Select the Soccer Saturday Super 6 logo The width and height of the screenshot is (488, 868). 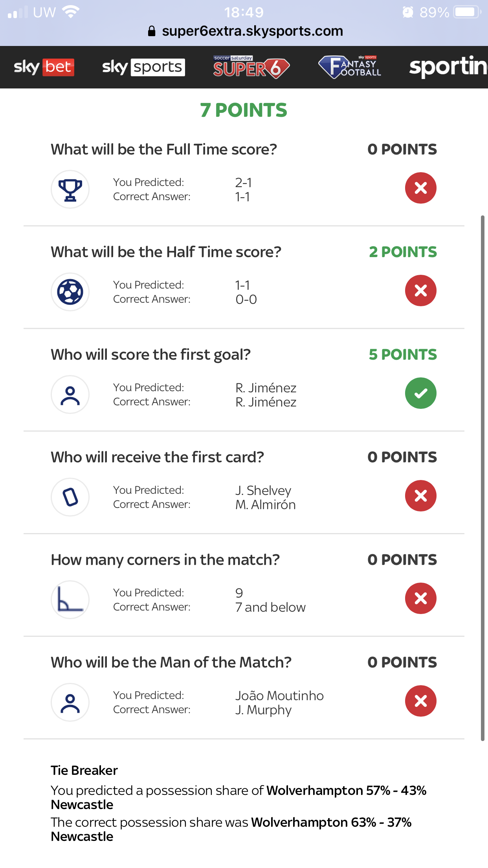point(251,67)
